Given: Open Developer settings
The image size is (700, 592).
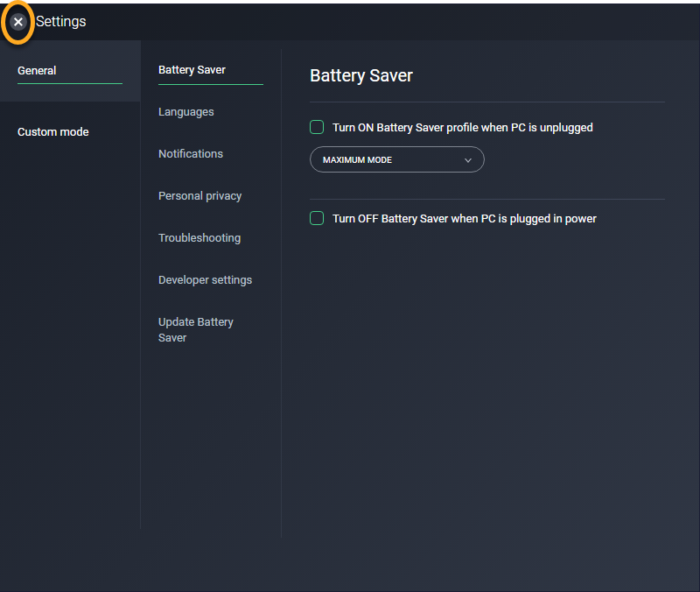Looking at the screenshot, I should point(205,280).
